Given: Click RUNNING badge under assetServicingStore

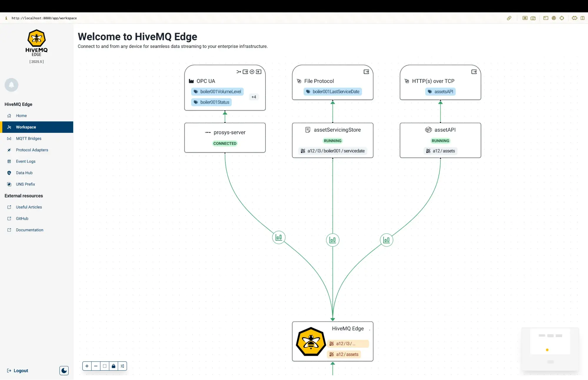Looking at the screenshot, I should tap(333, 141).
